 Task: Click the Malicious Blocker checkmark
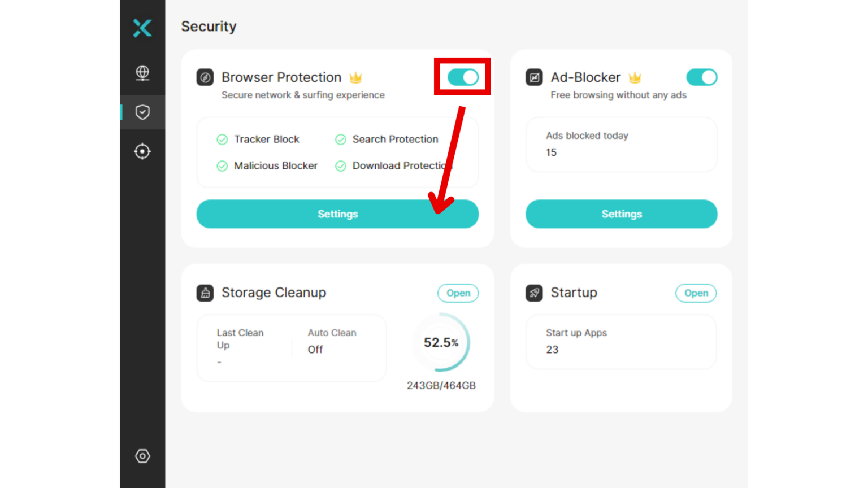pyautogui.click(x=222, y=165)
